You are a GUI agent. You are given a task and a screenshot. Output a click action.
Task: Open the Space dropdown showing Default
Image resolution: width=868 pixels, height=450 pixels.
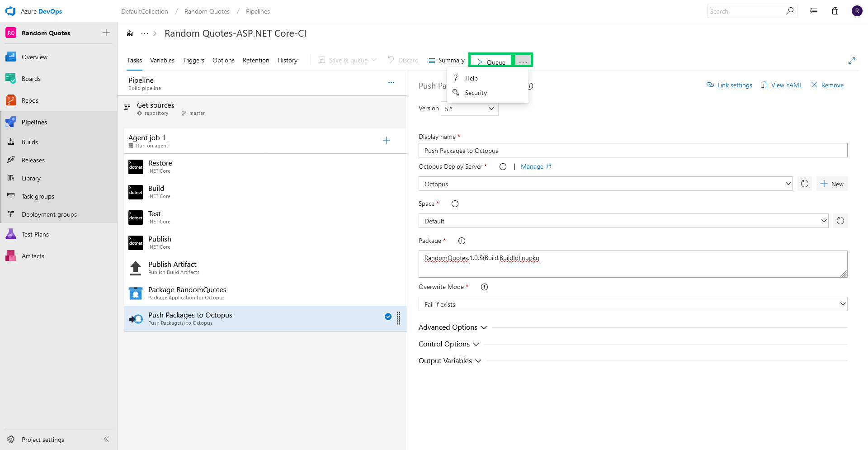(623, 221)
